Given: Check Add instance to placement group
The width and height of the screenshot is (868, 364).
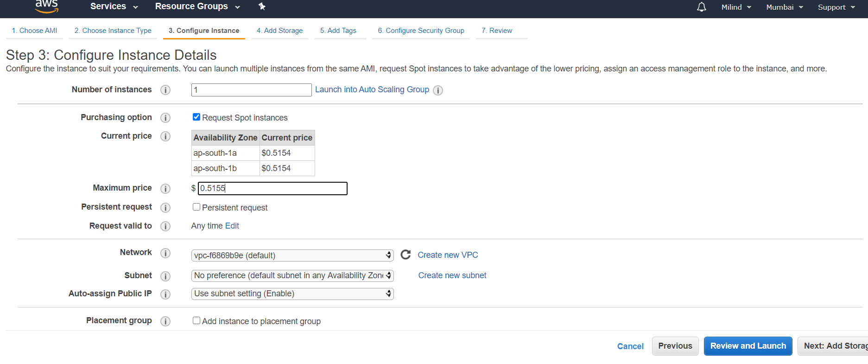Looking at the screenshot, I should tap(196, 320).
